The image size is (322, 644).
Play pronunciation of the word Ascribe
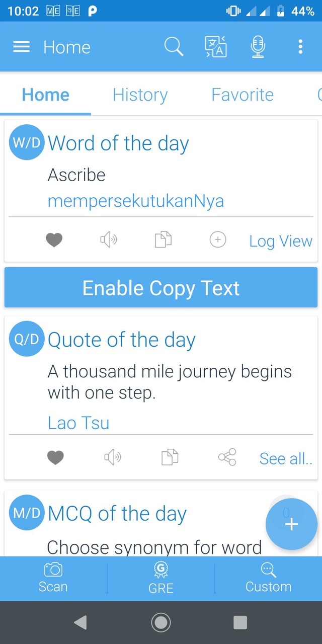[109, 240]
